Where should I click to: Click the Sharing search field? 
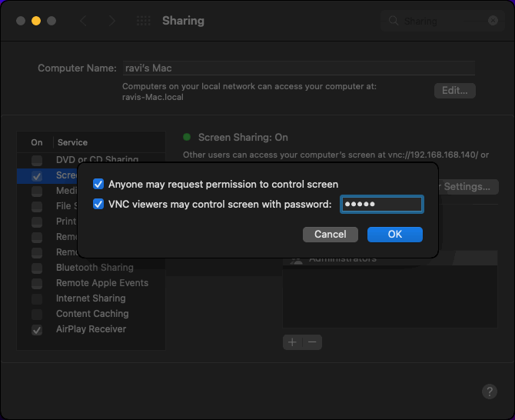click(443, 21)
